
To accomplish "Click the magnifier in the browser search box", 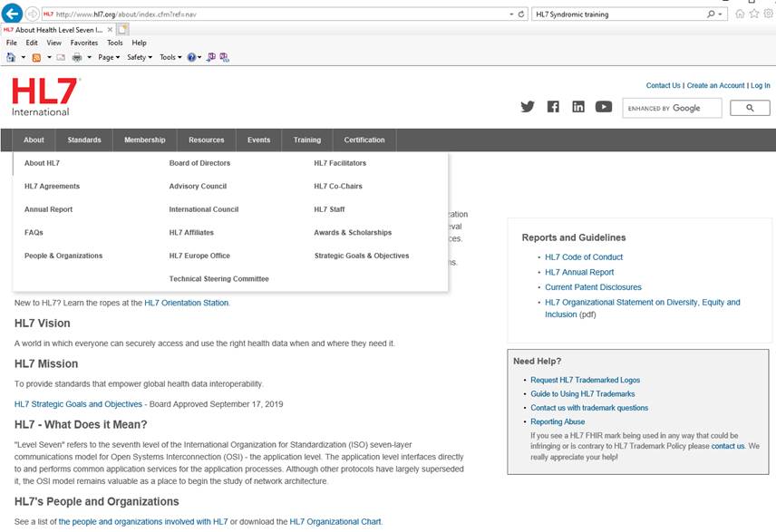I will [x=711, y=15].
